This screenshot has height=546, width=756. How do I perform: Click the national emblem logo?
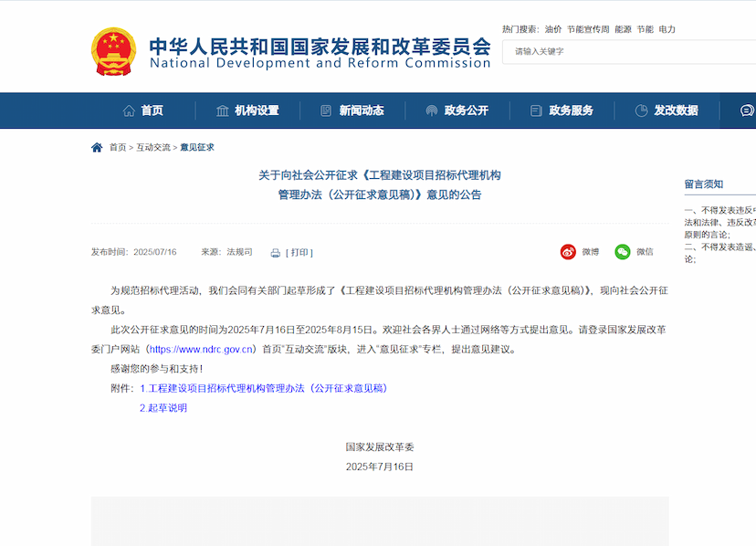114,52
